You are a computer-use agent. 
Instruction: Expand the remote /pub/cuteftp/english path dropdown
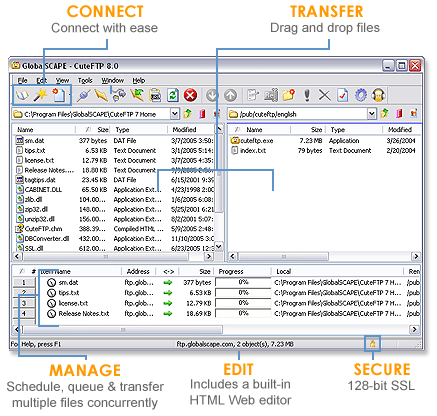(371, 114)
